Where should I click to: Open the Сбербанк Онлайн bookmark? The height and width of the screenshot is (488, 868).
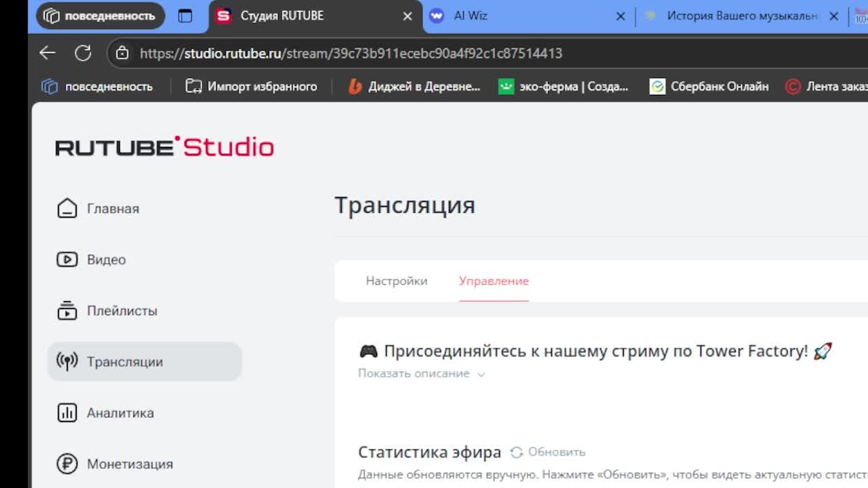[709, 87]
